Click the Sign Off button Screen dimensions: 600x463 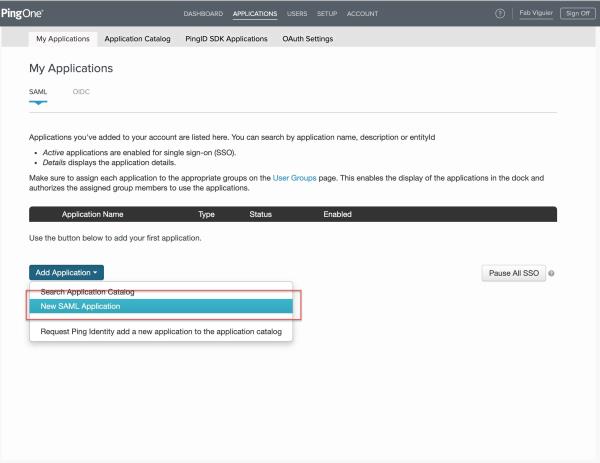(578, 13)
